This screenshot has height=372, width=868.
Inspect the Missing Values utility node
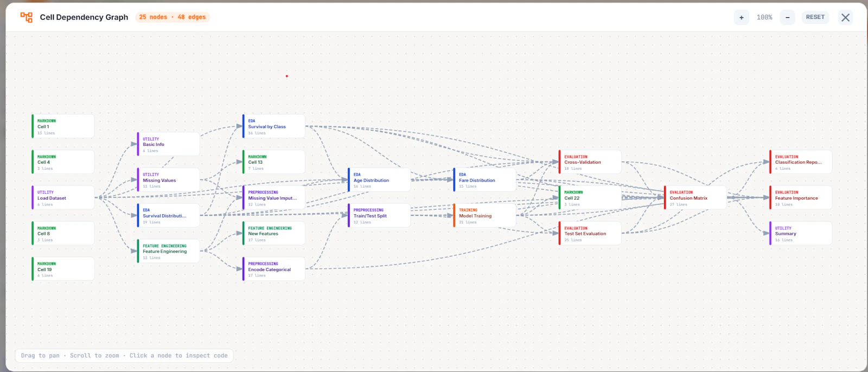coord(168,180)
